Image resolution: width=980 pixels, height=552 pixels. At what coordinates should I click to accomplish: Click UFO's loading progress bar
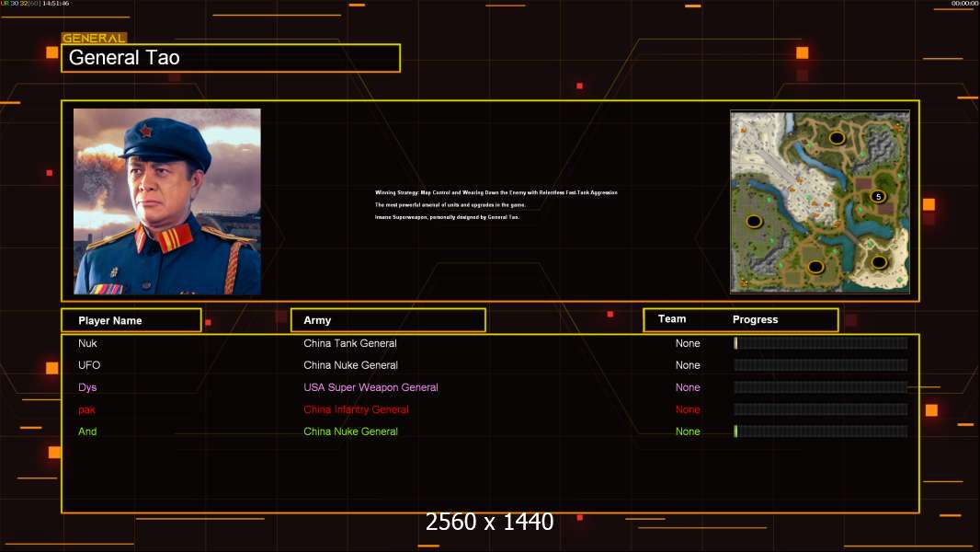click(821, 365)
